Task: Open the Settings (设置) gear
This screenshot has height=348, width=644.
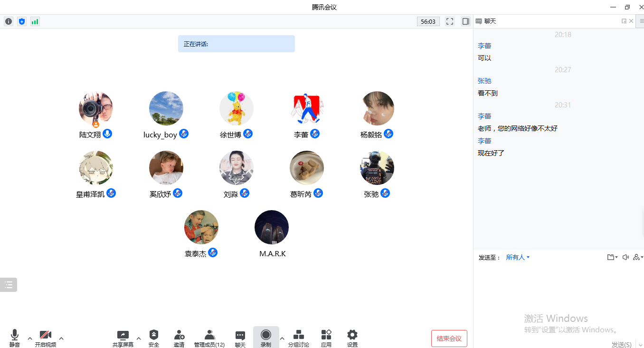Action: point(352,338)
